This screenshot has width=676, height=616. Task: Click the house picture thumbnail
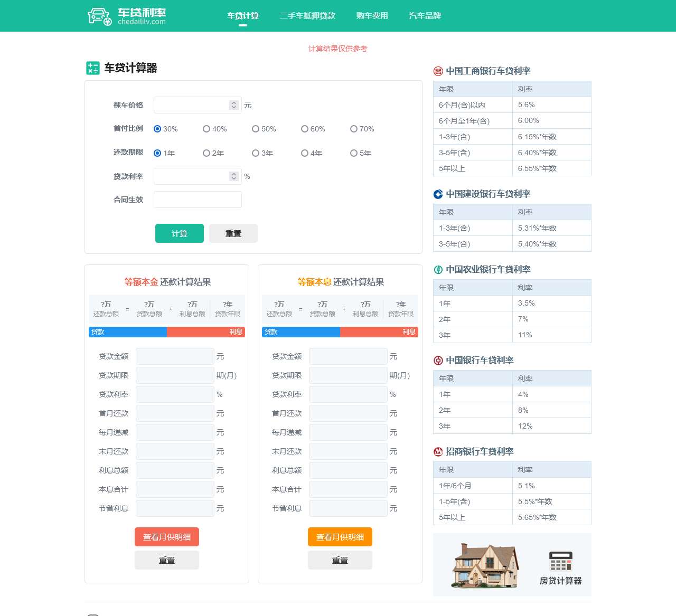tap(485, 565)
